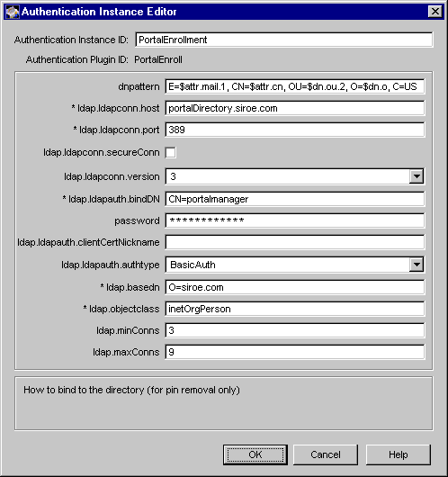This screenshot has width=448, height=477.
Task: Click the "* ldap.objectclass" label
Action: (121, 309)
